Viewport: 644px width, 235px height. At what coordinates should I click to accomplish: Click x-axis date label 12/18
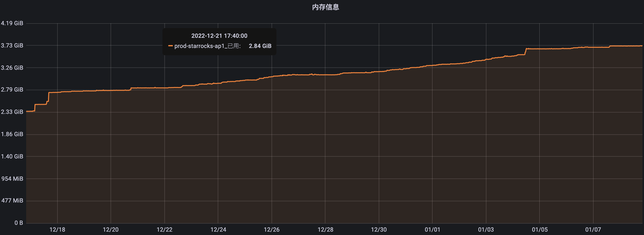pos(57,230)
